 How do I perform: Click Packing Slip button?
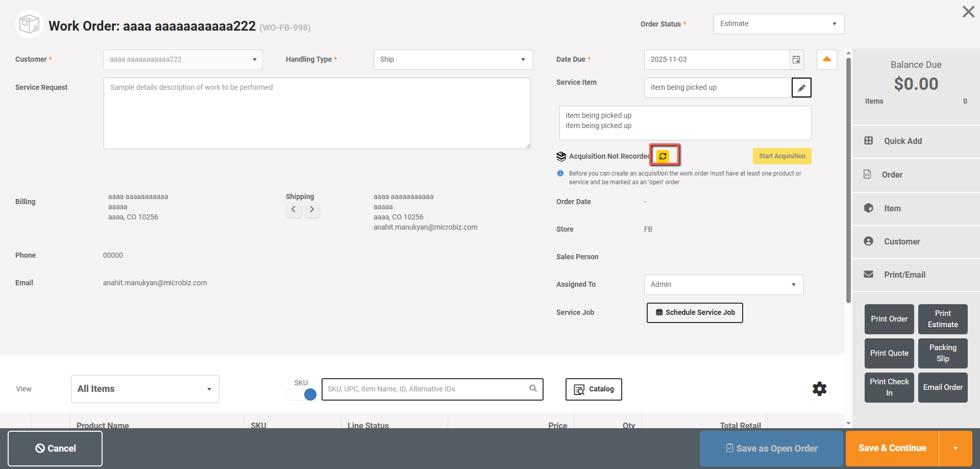click(943, 354)
